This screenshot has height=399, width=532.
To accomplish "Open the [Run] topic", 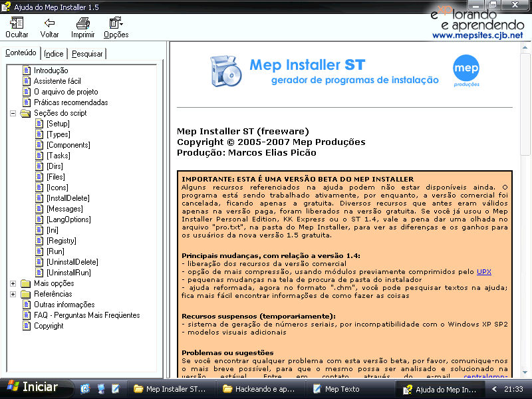I will [x=56, y=251].
